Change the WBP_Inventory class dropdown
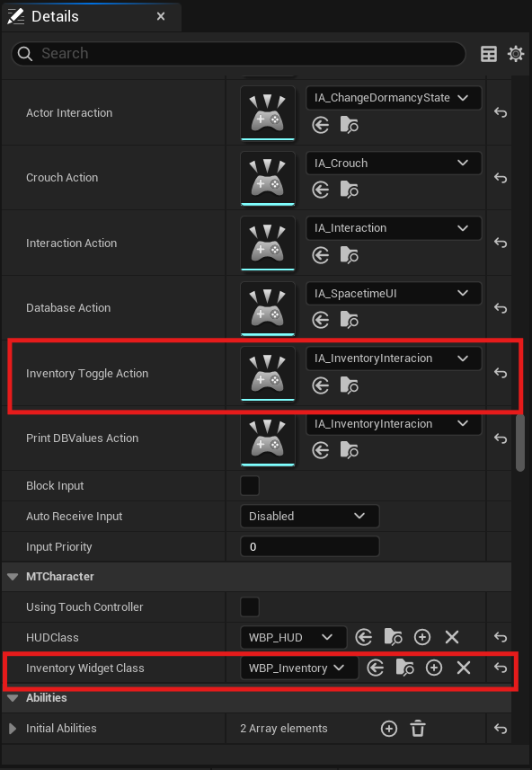 coord(299,668)
